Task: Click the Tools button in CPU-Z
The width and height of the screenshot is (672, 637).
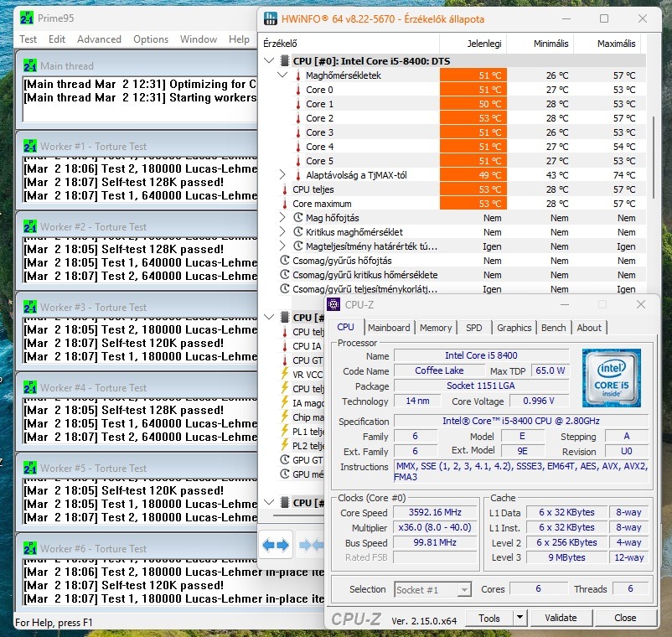Action: (x=489, y=618)
